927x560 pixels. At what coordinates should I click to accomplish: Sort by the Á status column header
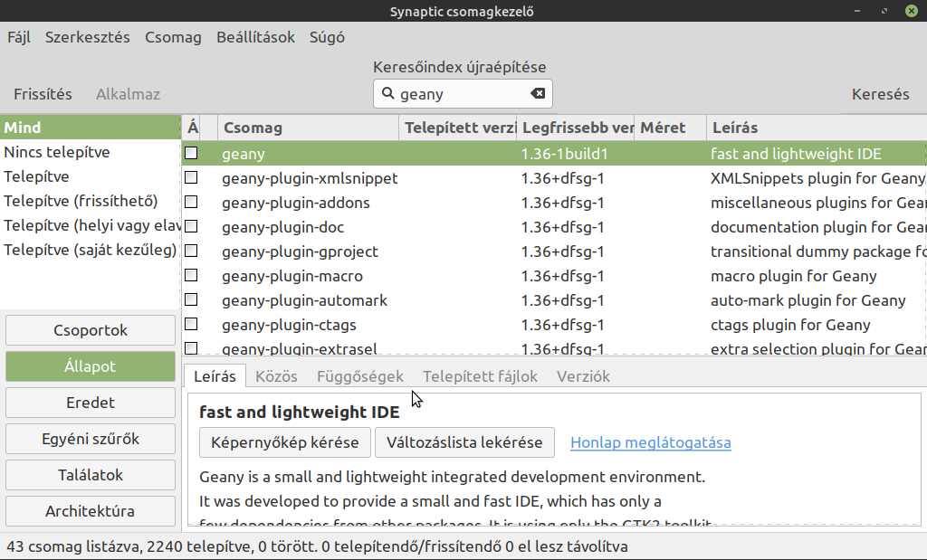[192, 128]
